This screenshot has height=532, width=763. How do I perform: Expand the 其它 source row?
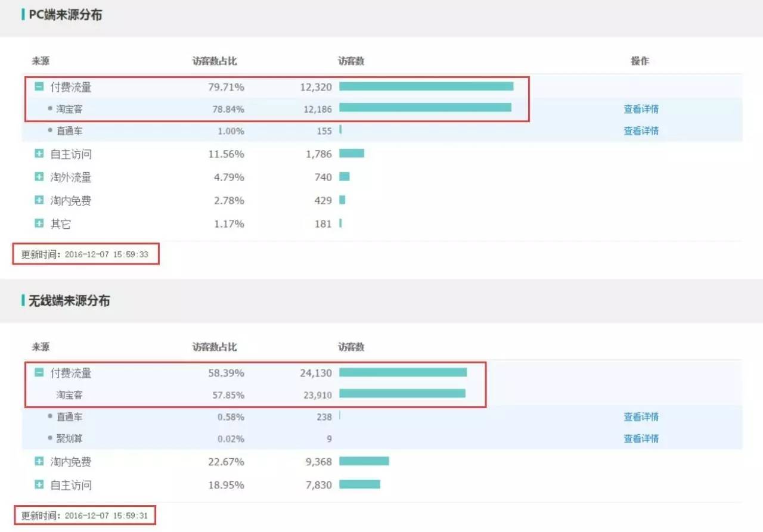(39, 223)
